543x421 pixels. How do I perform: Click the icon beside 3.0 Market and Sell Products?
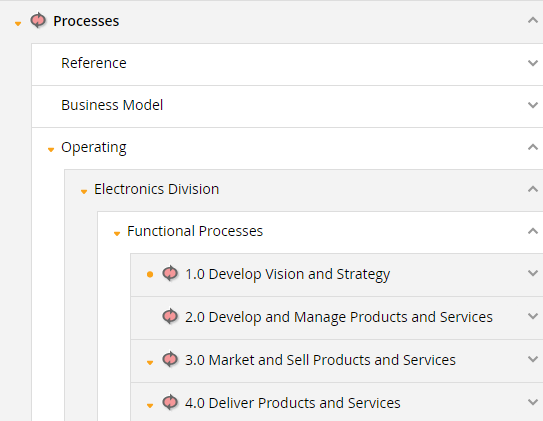pyautogui.click(x=170, y=359)
